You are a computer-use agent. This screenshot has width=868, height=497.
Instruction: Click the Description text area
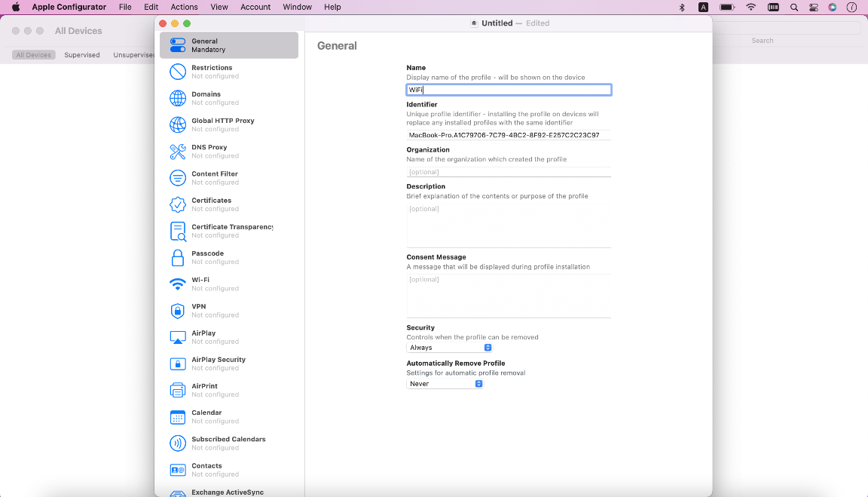(x=509, y=225)
